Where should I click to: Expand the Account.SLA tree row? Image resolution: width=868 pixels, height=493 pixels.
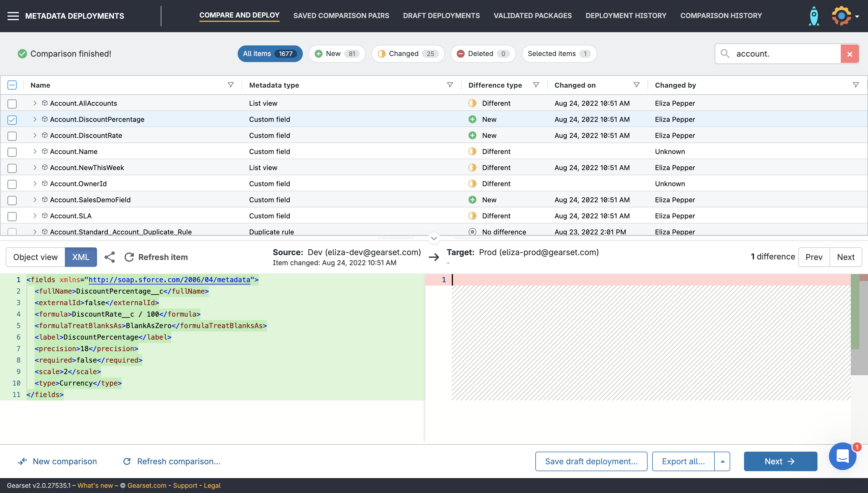[x=34, y=216]
